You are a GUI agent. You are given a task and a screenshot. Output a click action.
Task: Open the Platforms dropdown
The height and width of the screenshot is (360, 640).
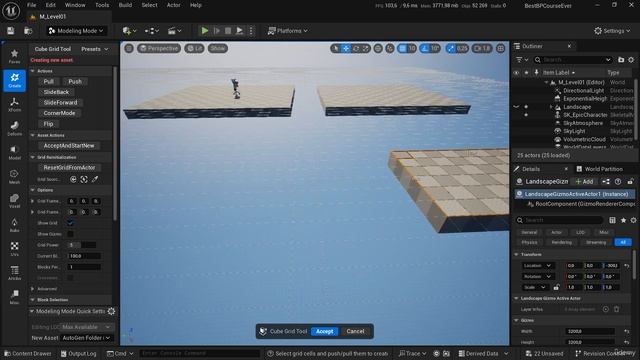point(287,31)
